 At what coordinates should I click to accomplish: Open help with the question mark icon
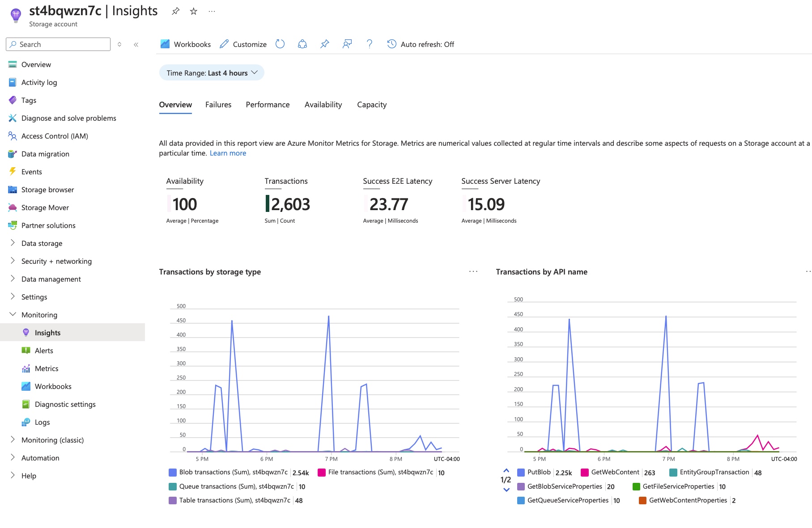[x=370, y=44]
